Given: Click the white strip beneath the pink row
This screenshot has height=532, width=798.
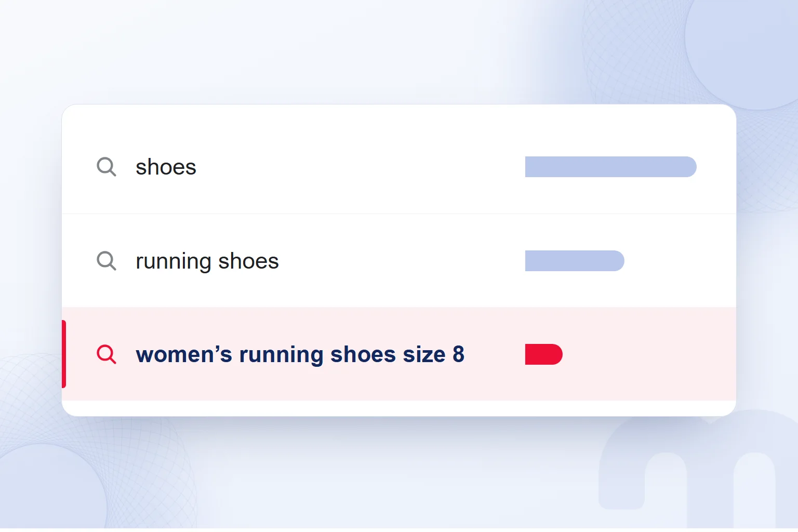Looking at the screenshot, I should pos(399,408).
